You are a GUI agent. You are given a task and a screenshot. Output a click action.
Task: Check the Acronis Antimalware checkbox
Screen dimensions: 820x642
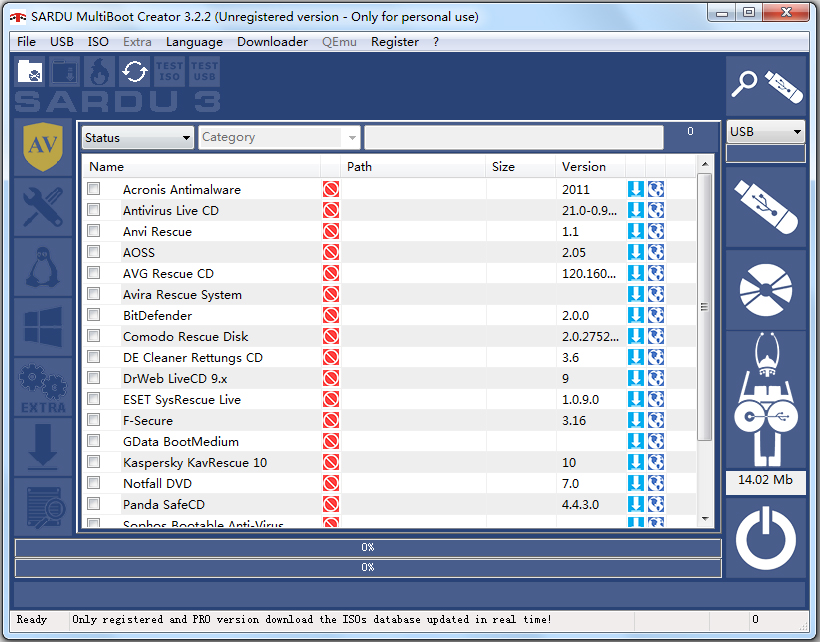click(x=94, y=189)
